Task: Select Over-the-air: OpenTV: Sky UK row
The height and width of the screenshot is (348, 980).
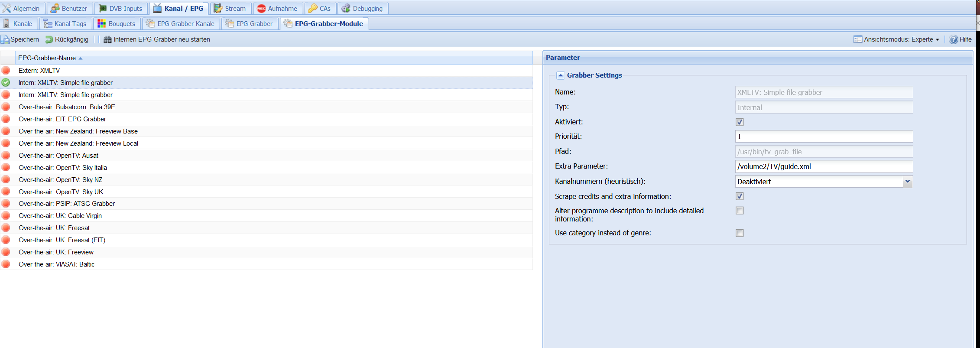Action: click(266, 192)
